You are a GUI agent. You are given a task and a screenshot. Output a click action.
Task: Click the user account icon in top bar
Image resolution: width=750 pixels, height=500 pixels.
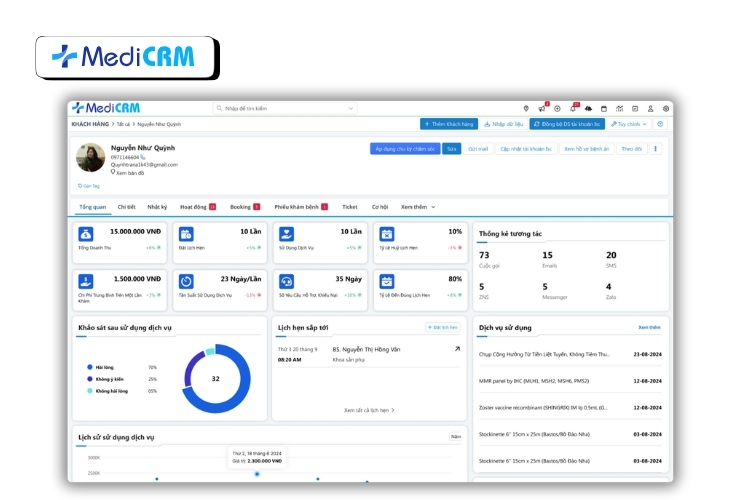[650, 108]
